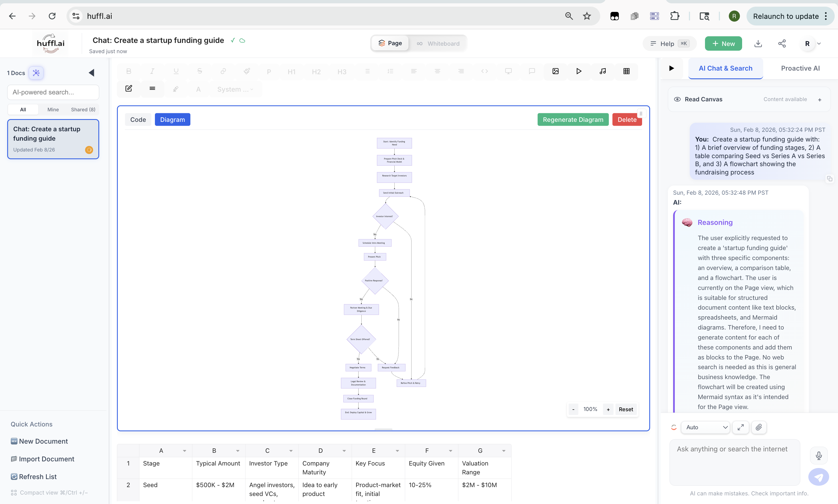Click the share icon in header

(781, 43)
